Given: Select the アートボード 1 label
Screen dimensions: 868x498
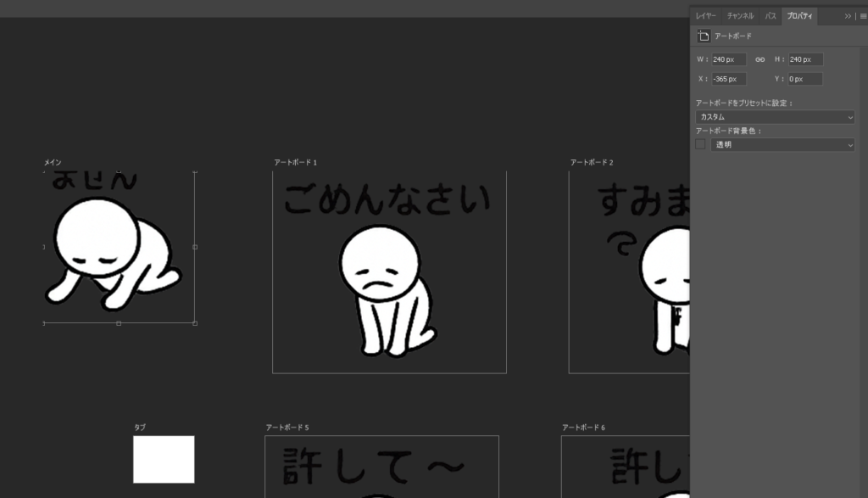Looking at the screenshot, I should point(295,162).
